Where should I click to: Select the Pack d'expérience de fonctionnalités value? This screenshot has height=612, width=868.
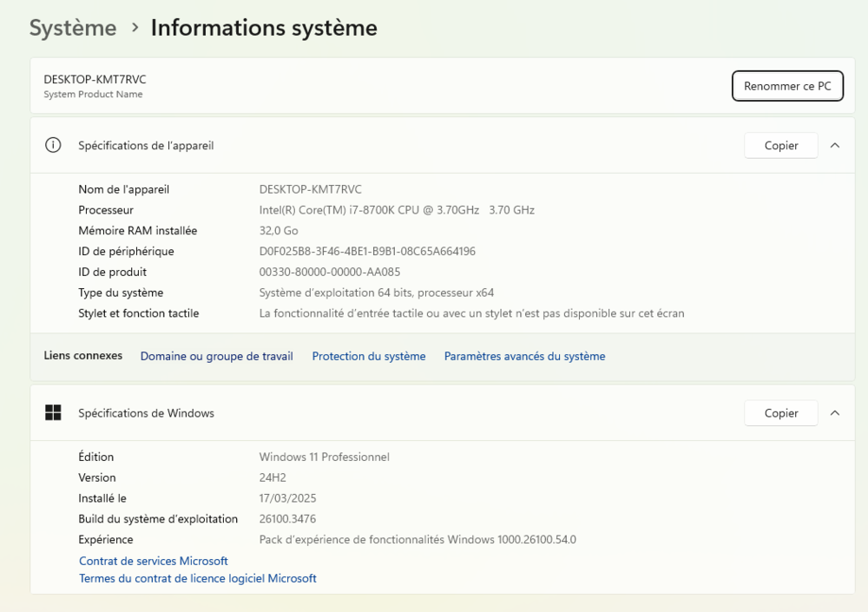418,539
